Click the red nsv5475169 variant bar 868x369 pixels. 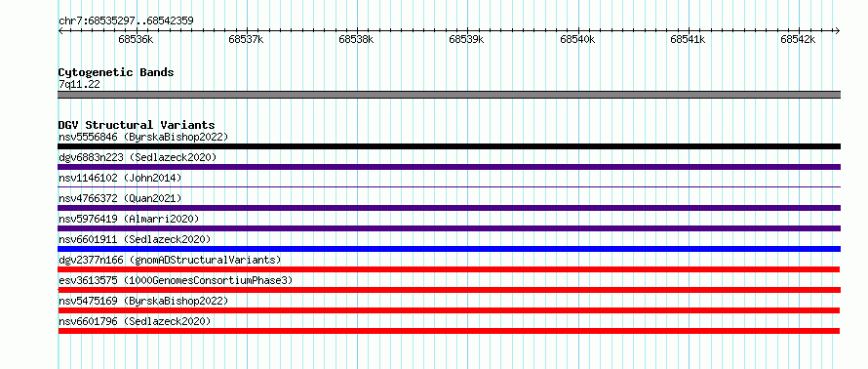click(449, 310)
